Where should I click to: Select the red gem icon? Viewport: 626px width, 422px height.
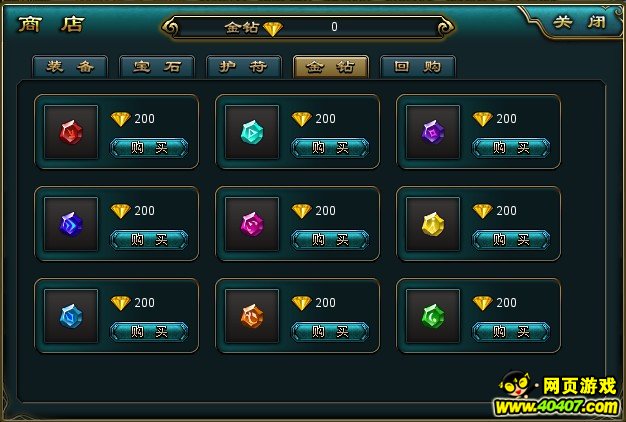click(71, 132)
